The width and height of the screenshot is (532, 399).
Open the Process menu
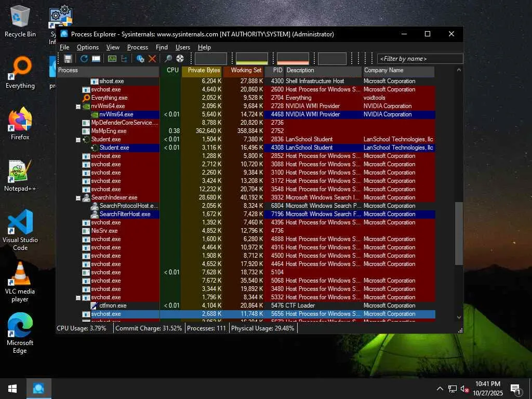(x=137, y=47)
